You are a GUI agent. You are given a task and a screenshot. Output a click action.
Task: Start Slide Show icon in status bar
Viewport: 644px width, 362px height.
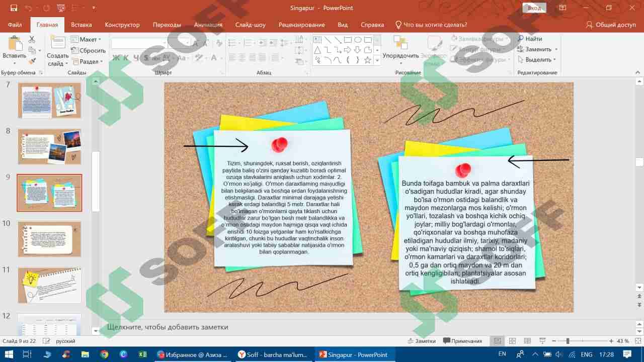pyautogui.click(x=542, y=341)
